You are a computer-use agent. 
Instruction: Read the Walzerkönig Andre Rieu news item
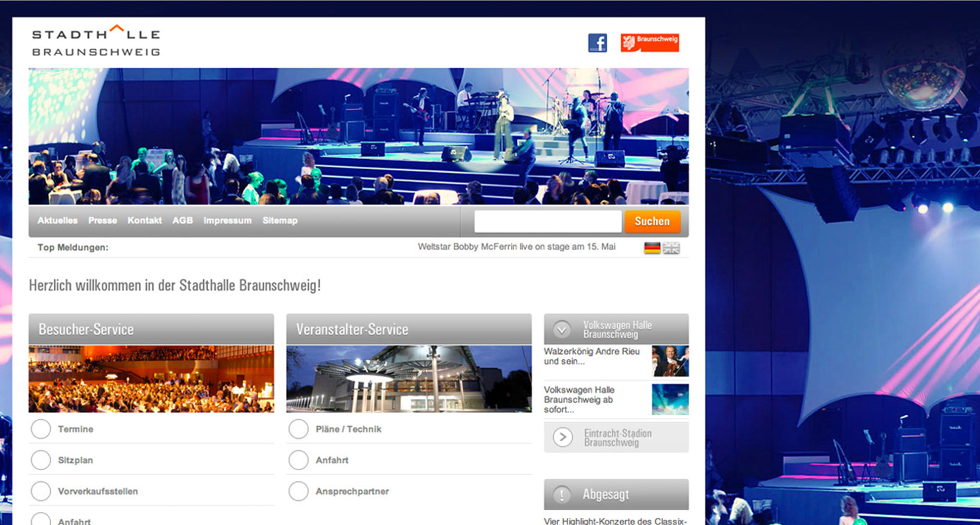592,356
